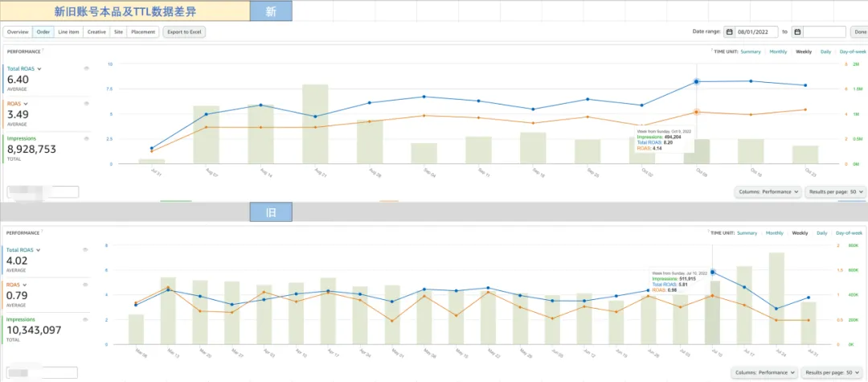Open Results per page dropdown in lower panel
This screenshot has width=868, height=382.
(833, 372)
